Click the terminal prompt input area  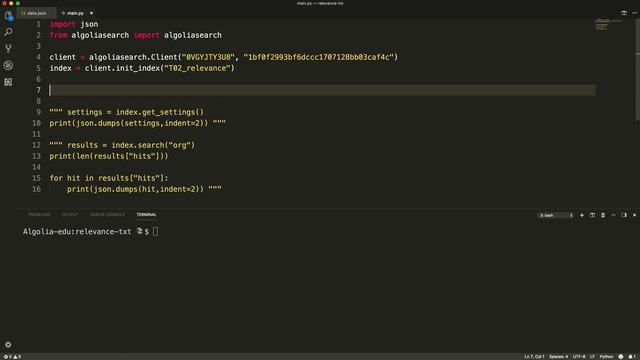coord(156,231)
